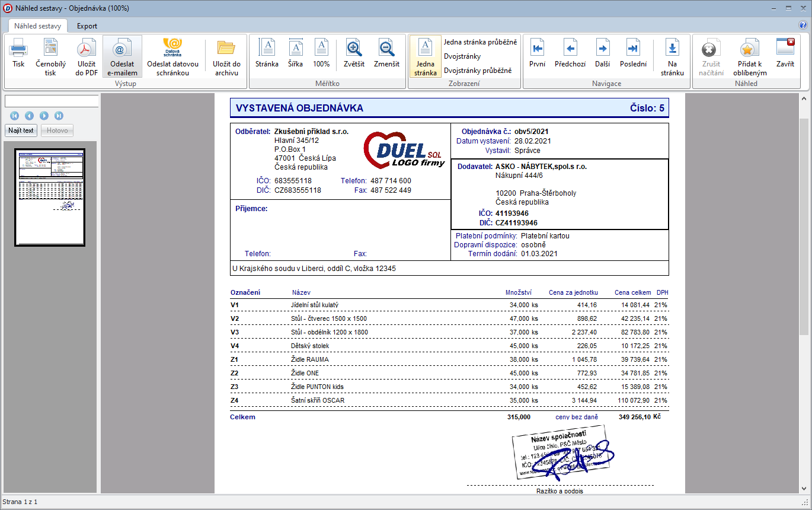Open Uložit do archivu folder icon
Viewport: 812px width, 510px height.
226,56
